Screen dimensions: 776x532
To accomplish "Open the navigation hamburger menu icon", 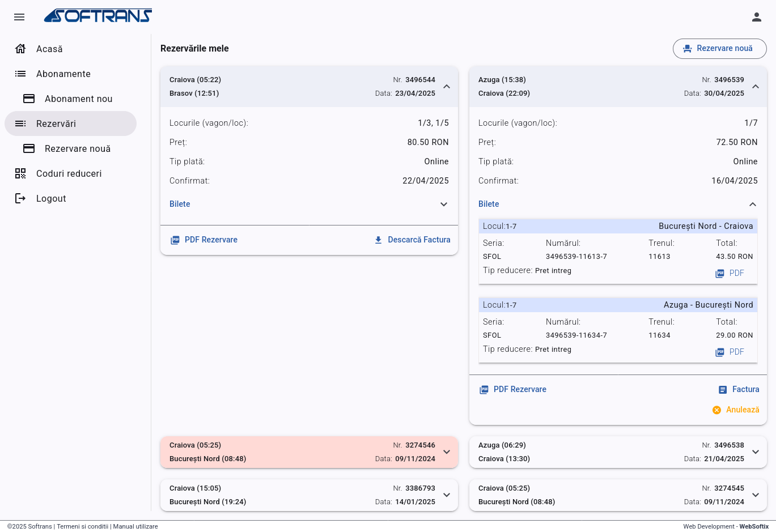I will pos(19,17).
